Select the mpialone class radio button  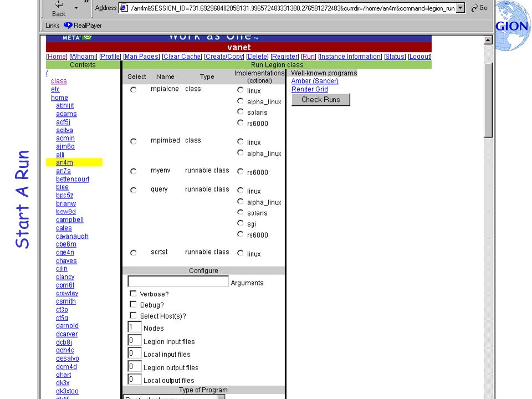pyautogui.click(x=134, y=90)
